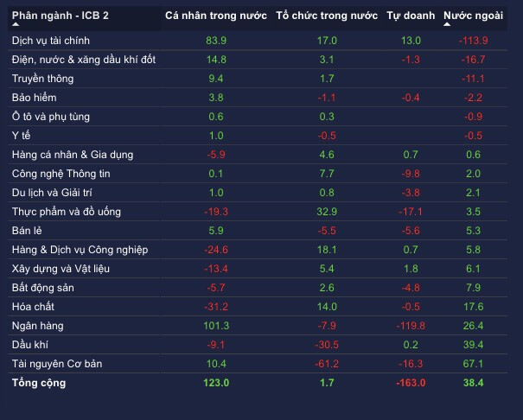523x420 pixels.
Task: Click the 67.1 Nước ngoài value
Action: click(473, 364)
